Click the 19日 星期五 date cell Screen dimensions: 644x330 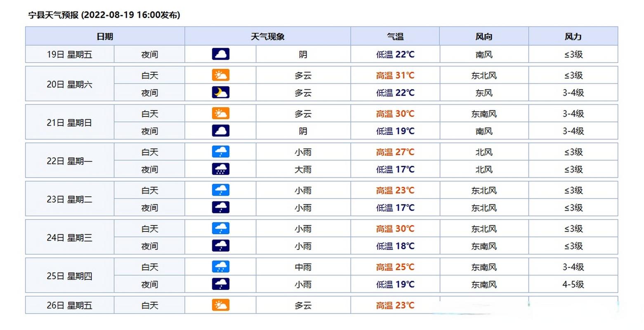[70, 54]
